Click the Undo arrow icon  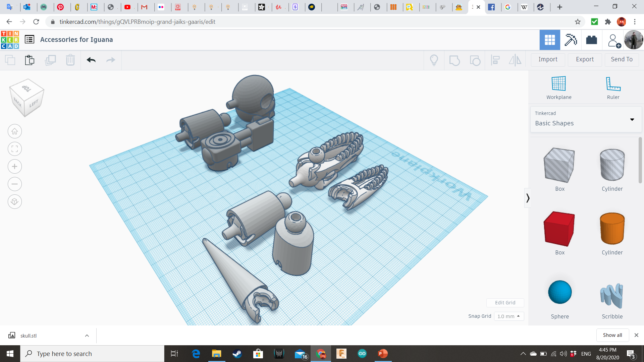pyautogui.click(x=91, y=60)
